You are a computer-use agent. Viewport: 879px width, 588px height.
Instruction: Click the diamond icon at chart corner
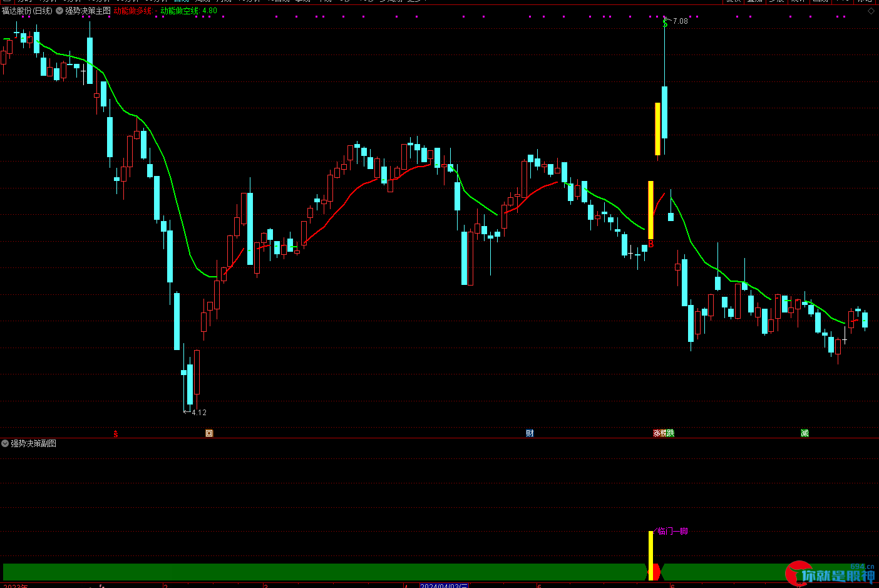pyautogui.click(x=871, y=11)
